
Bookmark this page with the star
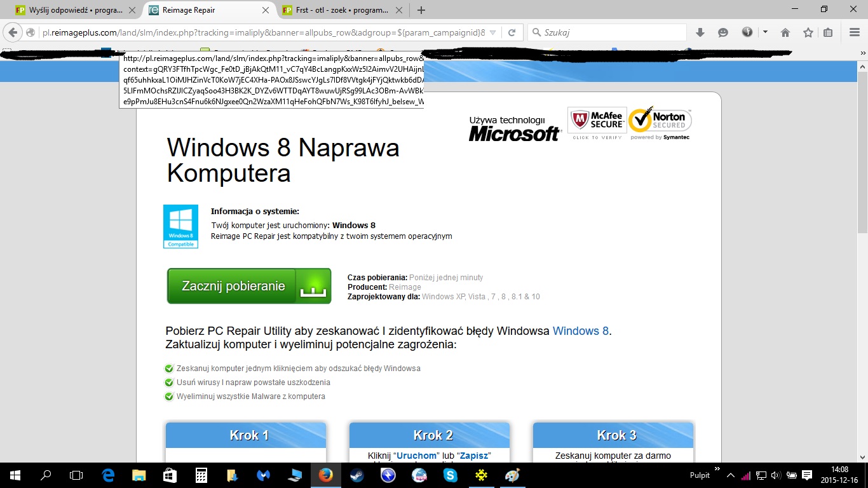point(808,32)
